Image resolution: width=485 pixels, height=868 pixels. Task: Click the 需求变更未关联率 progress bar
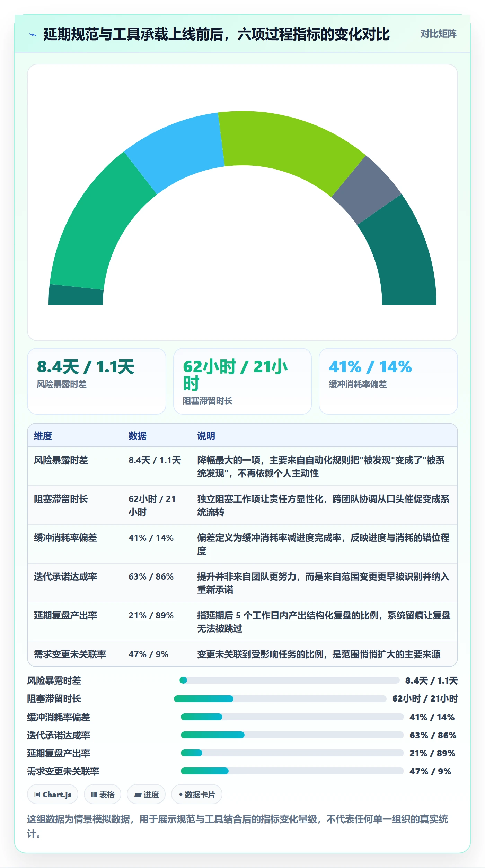click(x=292, y=771)
